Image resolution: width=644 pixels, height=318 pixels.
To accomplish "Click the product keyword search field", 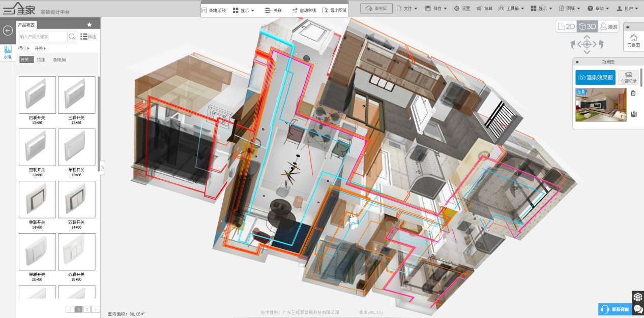I will (43, 37).
